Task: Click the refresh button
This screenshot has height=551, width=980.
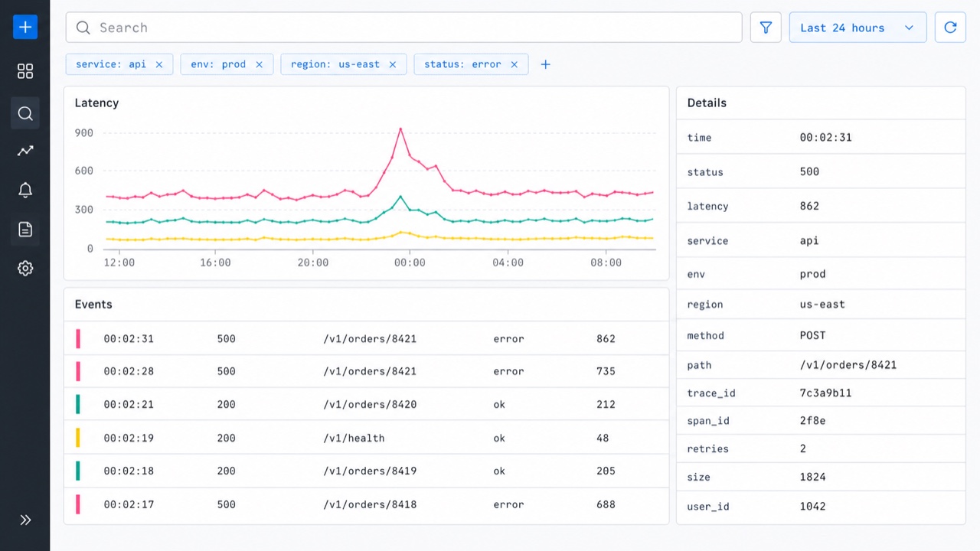Action: click(950, 28)
